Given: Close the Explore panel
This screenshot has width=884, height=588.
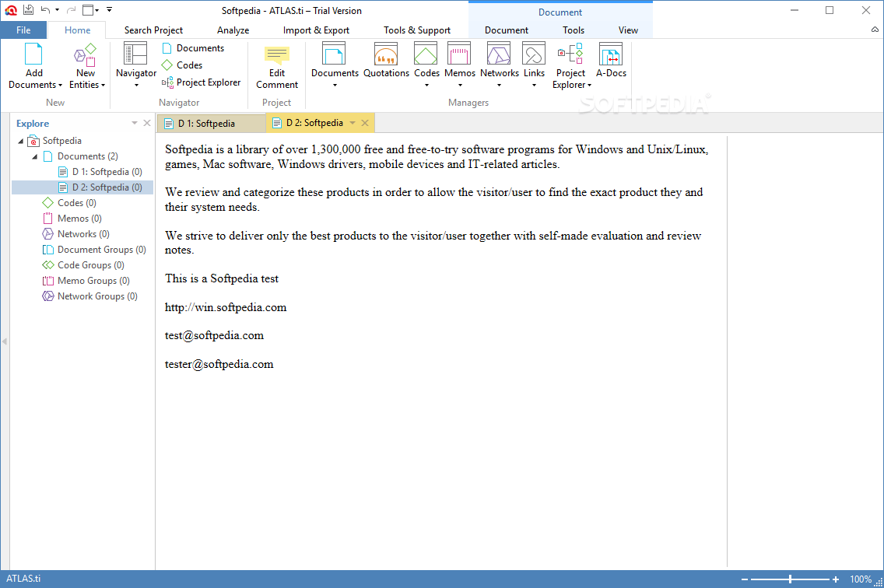Looking at the screenshot, I should click(x=147, y=123).
